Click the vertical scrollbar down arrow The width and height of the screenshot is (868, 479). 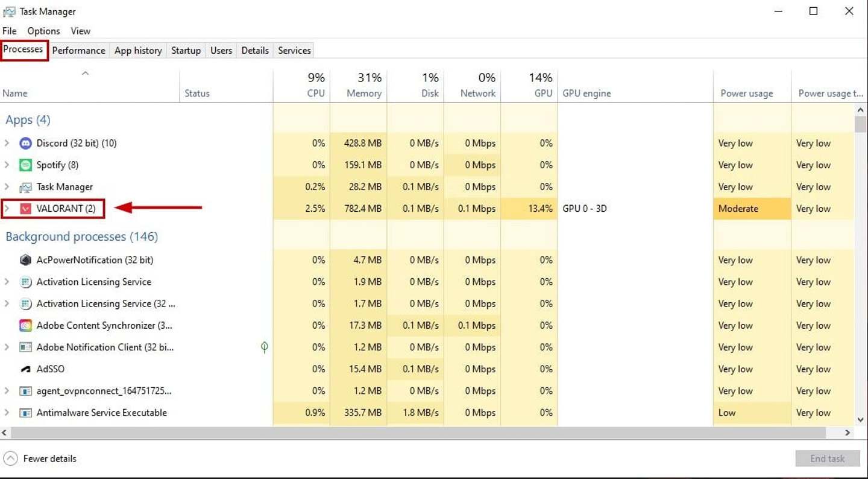coord(861,419)
